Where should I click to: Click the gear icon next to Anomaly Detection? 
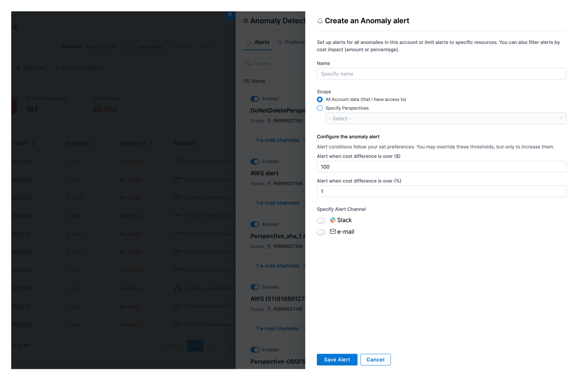click(x=246, y=21)
